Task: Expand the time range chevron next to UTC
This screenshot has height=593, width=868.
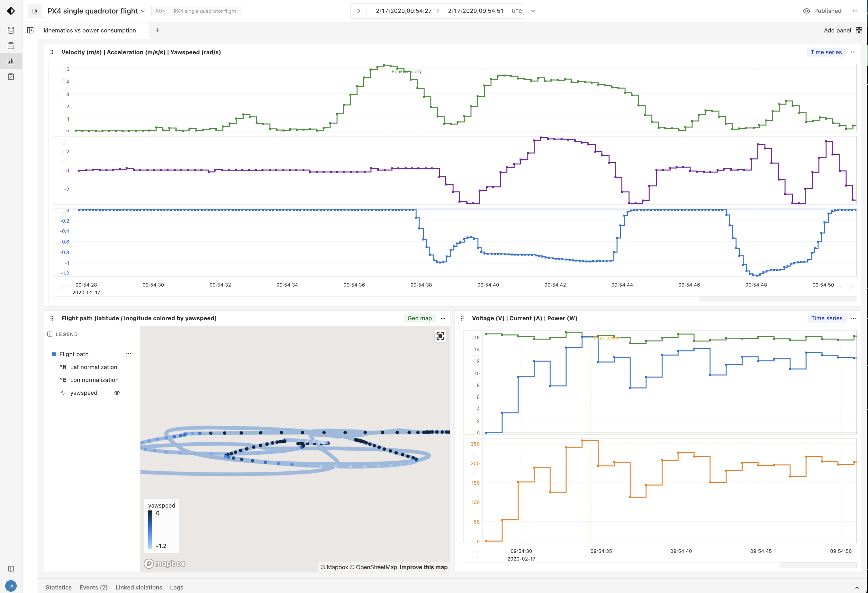Action: pos(533,11)
